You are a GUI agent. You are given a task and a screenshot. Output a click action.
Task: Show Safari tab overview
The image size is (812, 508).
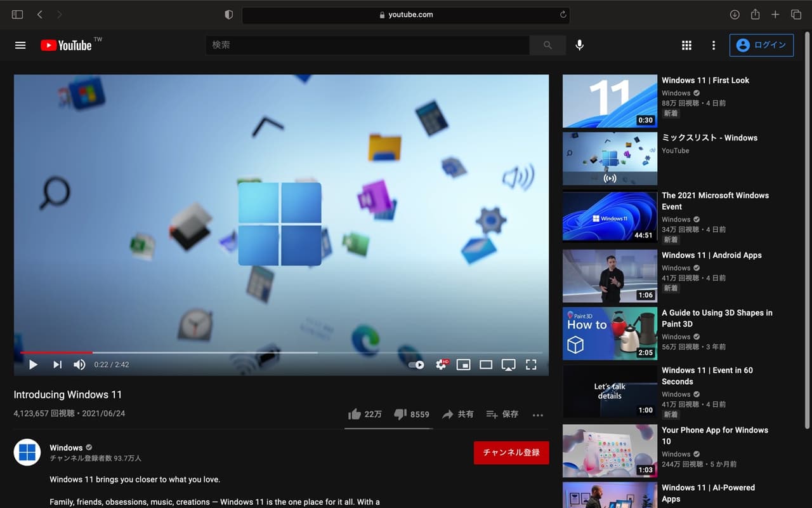796,15
